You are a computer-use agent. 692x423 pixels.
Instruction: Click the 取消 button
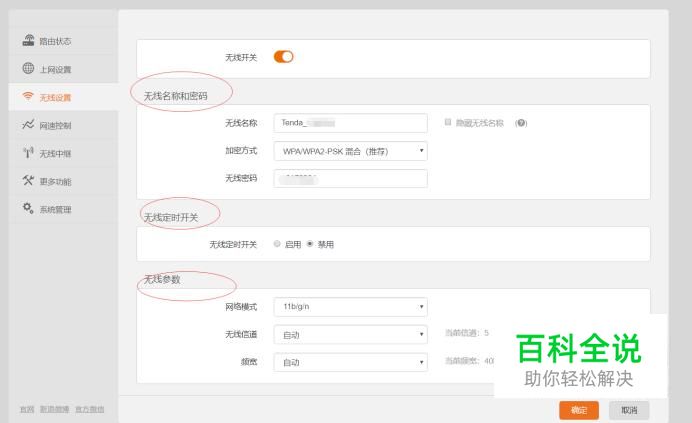tap(629, 410)
